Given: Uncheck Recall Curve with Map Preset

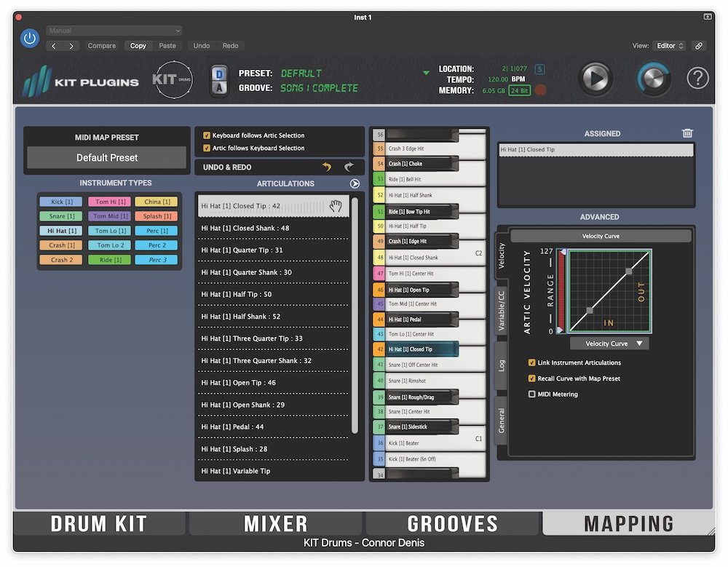Looking at the screenshot, I should [x=533, y=378].
